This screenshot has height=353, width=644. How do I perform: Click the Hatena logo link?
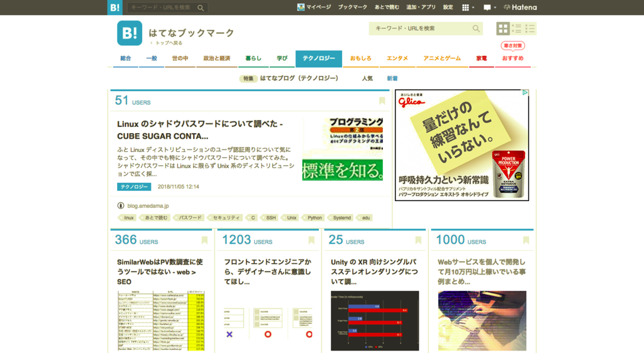pyautogui.click(x=520, y=8)
